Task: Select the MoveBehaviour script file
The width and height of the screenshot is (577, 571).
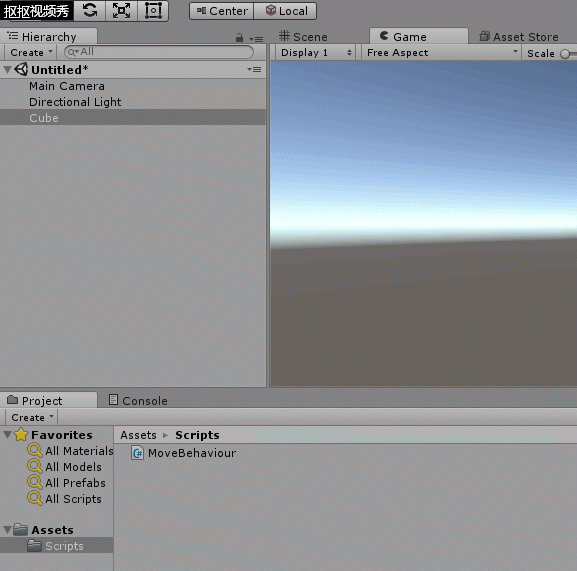Action: (x=184, y=453)
